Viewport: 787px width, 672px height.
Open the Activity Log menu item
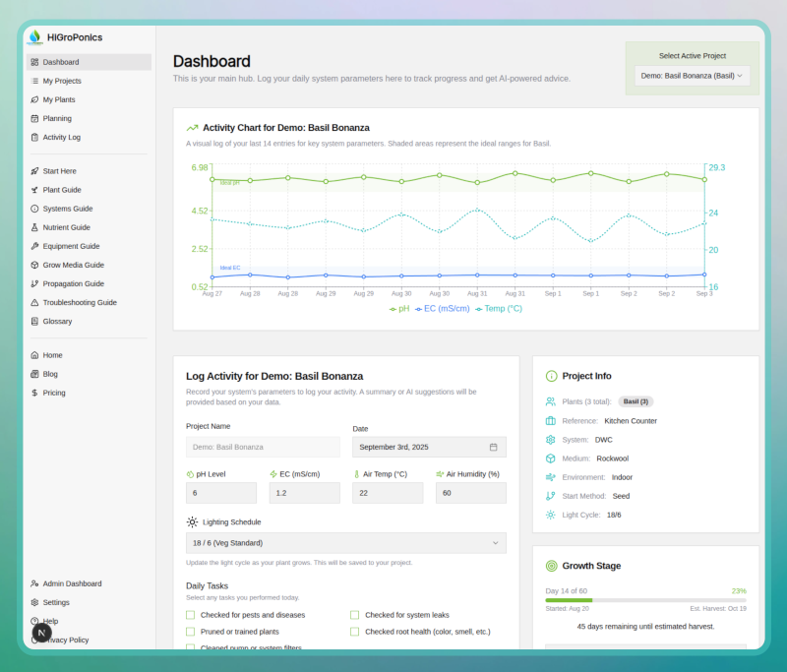62,137
